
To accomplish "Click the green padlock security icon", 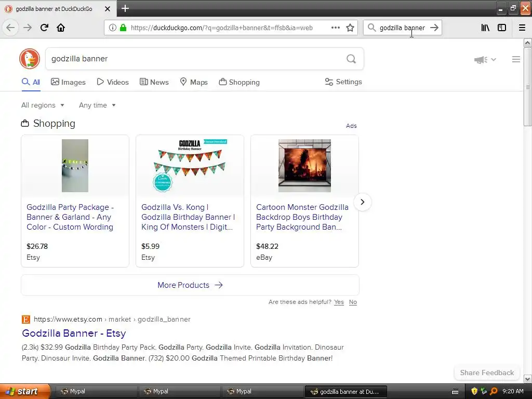I will [x=123, y=28].
